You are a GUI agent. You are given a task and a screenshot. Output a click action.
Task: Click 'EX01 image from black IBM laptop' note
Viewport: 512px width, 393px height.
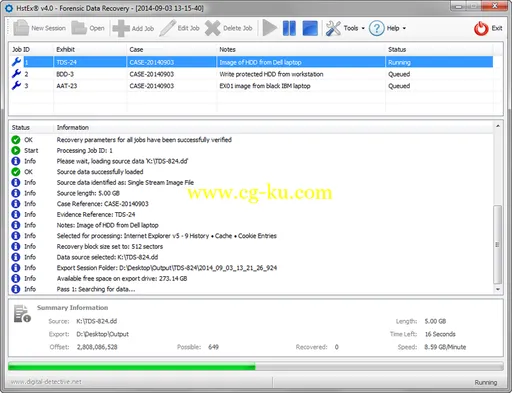pos(265,86)
